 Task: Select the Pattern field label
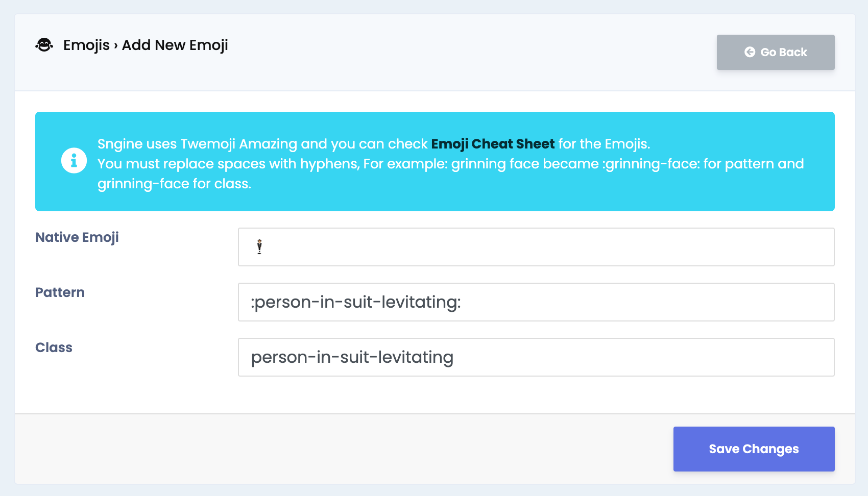[x=60, y=292]
